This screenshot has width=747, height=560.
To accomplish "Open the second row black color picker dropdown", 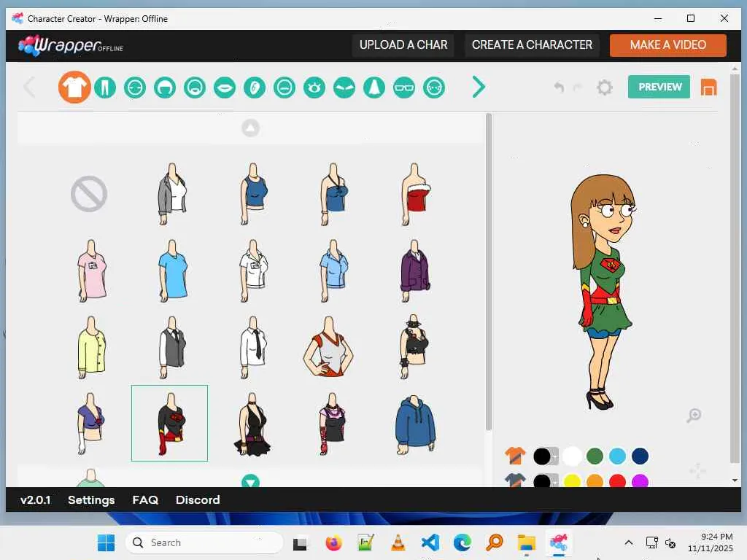I will click(x=546, y=481).
